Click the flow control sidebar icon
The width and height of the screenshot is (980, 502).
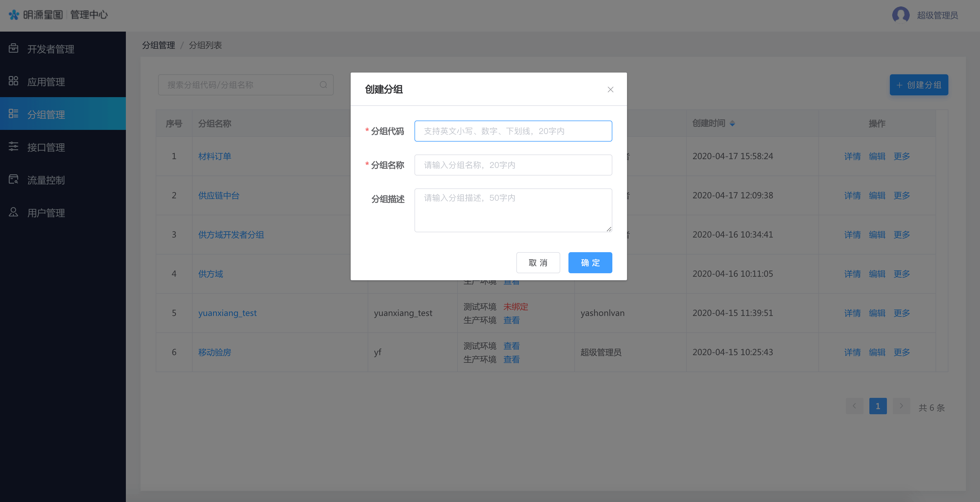point(13,179)
